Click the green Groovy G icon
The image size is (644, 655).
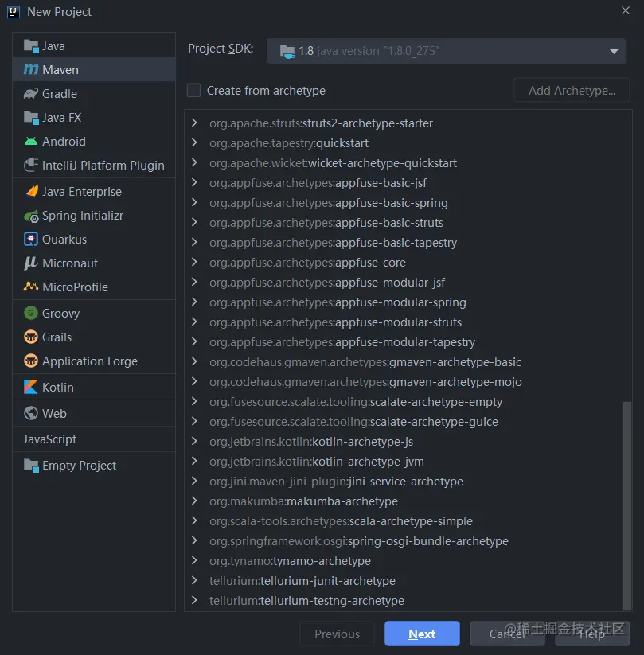(x=31, y=314)
